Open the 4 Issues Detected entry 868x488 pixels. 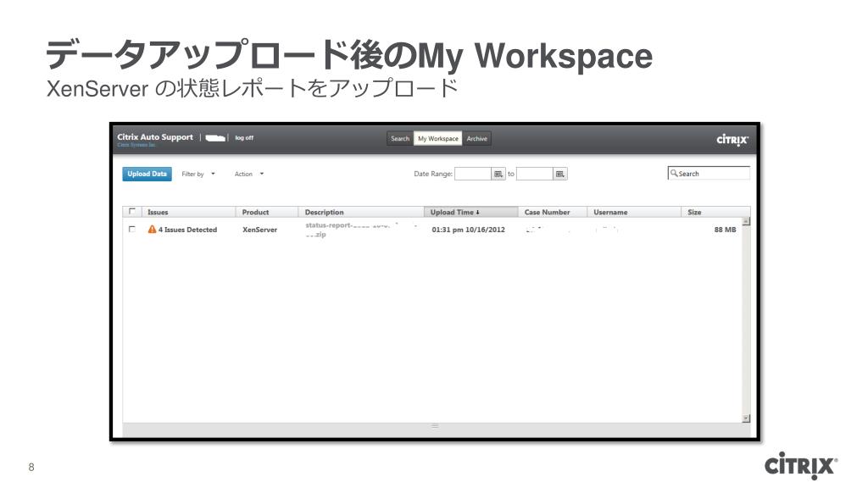[187, 230]
